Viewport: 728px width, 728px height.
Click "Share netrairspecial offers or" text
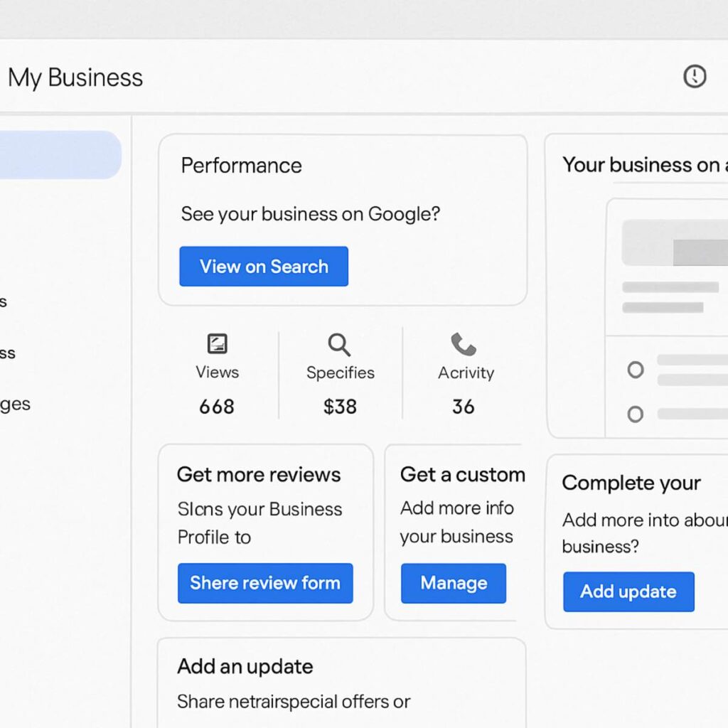coord(294,702)
